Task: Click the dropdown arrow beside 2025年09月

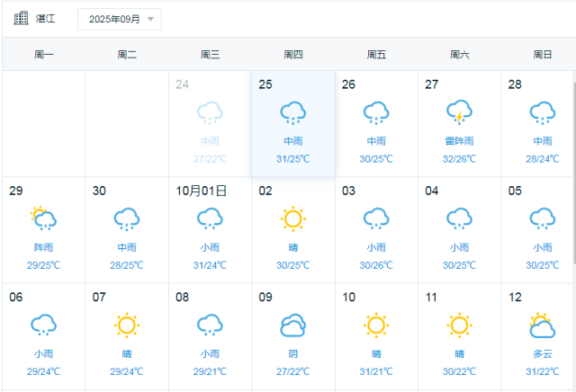Action: coord(150,19)
